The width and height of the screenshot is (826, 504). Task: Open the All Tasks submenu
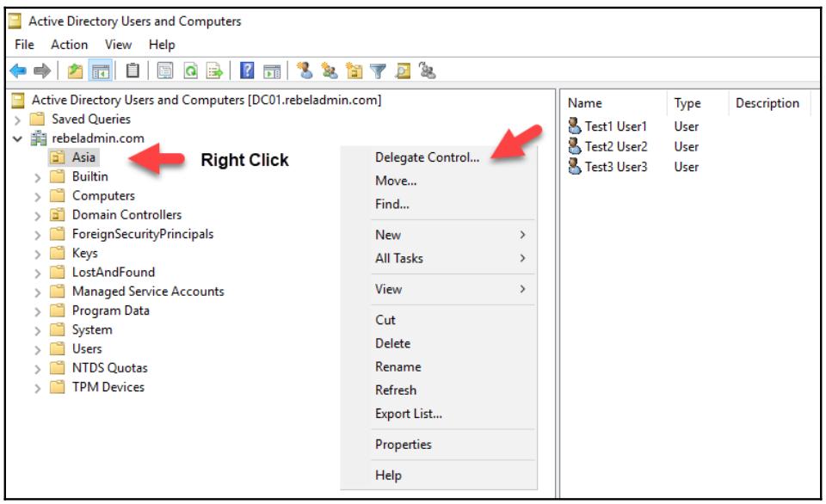click(x=398, y=258)
